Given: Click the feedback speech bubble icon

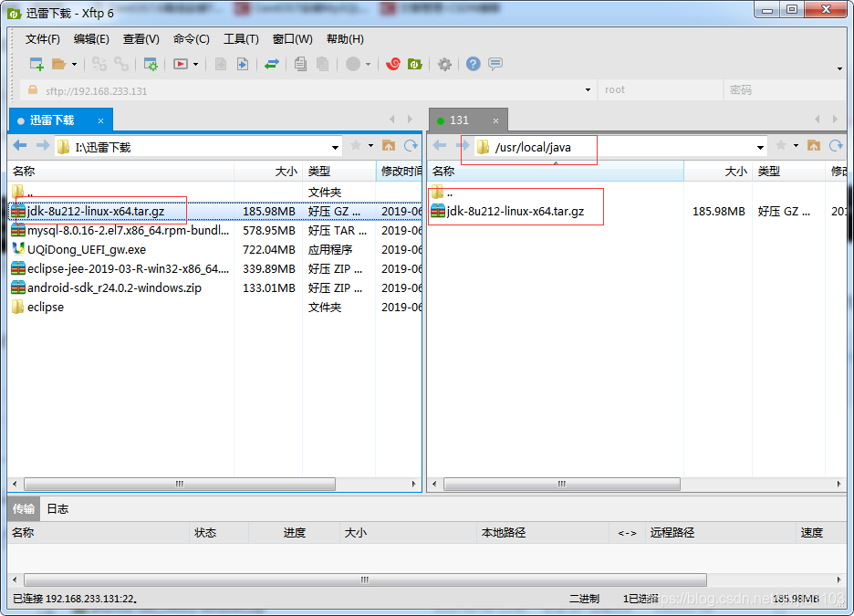Looking at the screenshot, I should 495,64.
